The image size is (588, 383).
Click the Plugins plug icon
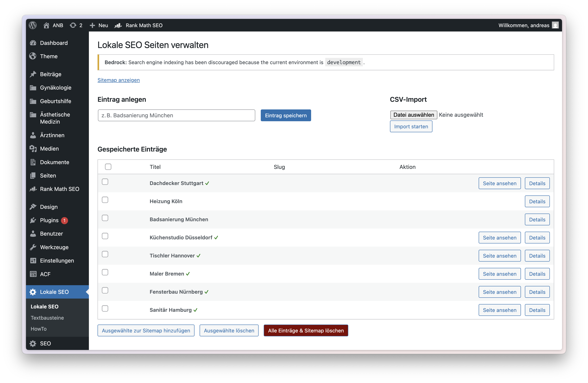(33, 220)
